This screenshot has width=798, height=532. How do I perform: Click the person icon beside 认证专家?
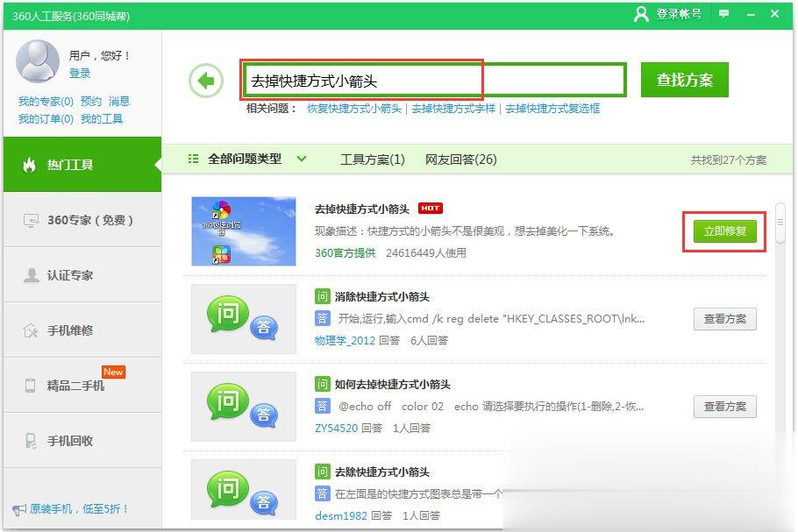click(31, 275)
